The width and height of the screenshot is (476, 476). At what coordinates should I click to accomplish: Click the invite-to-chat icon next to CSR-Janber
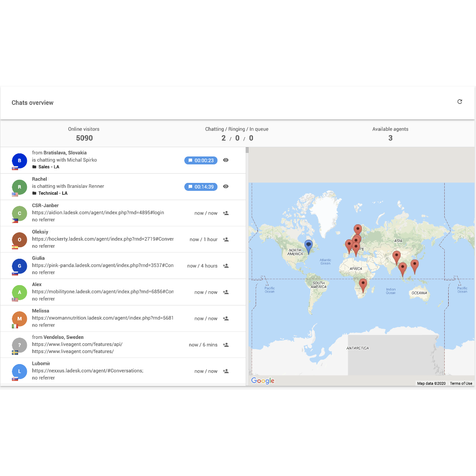(226, 213)
